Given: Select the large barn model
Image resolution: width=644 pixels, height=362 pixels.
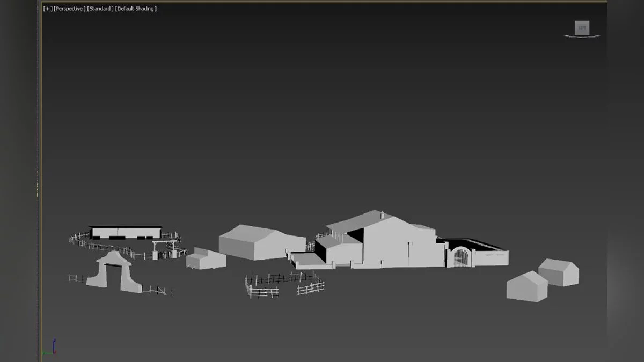Looking at the screenshot, I should pyautogui.click(x=252, y=242).
